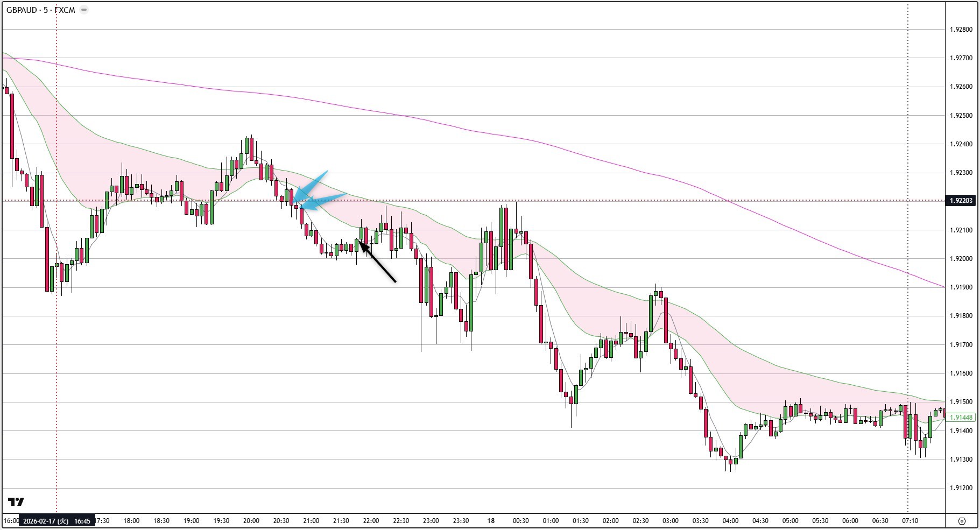Open chart settings via bottom-right gear icon
The image size is (980, 530).
tap(963, 521)
